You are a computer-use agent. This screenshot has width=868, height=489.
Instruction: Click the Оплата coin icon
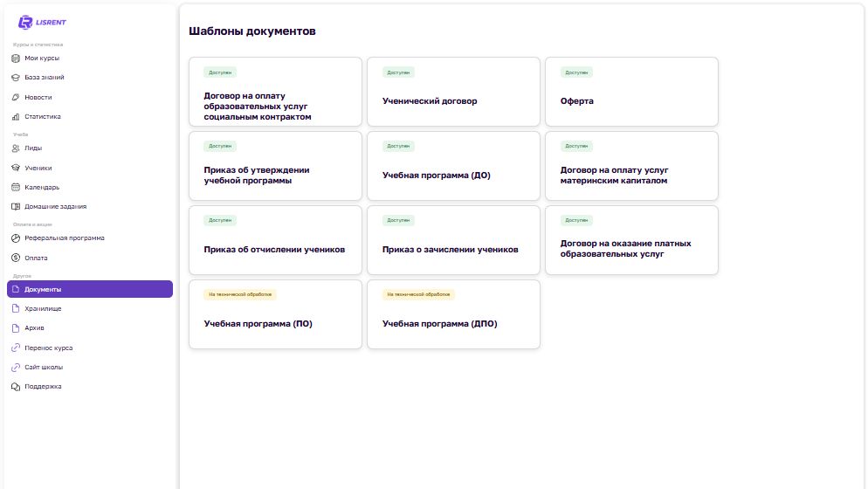click(16, 258)
